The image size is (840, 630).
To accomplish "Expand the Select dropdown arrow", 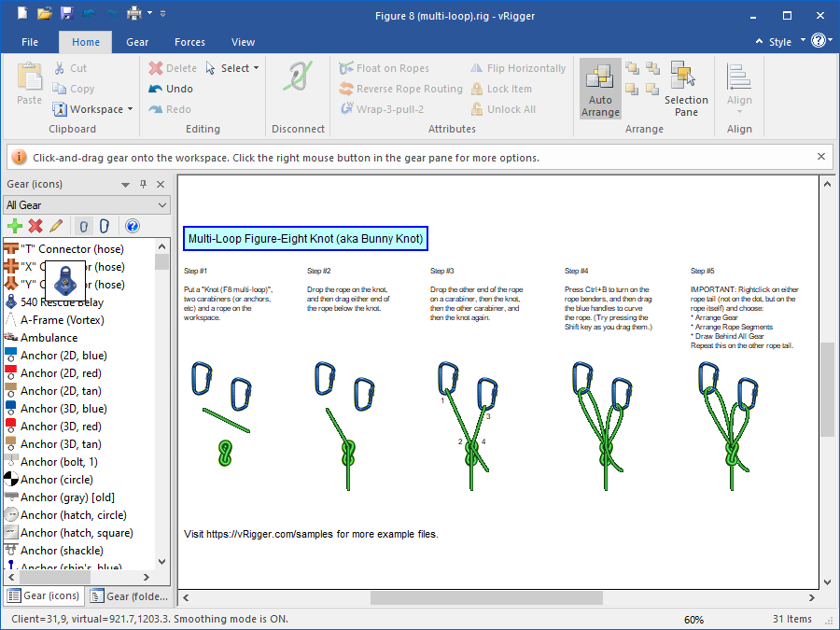I will coord(256,68).
